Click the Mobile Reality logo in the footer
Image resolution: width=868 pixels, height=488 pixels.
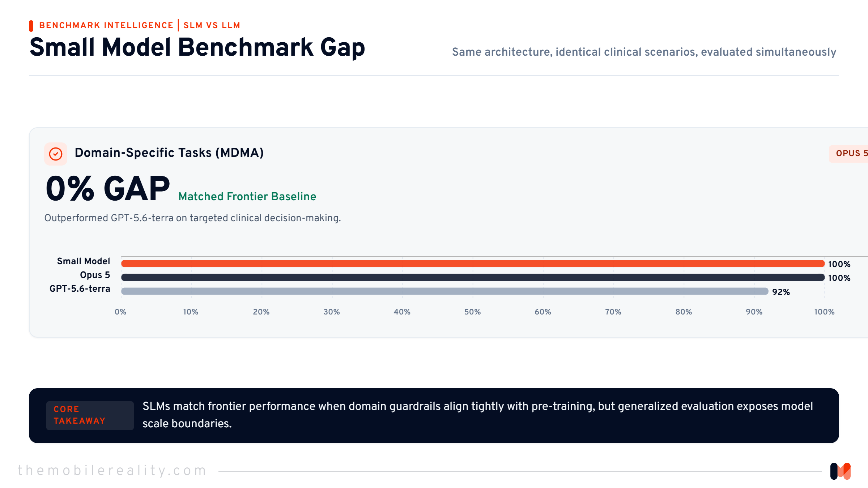[x=840, y=471]
